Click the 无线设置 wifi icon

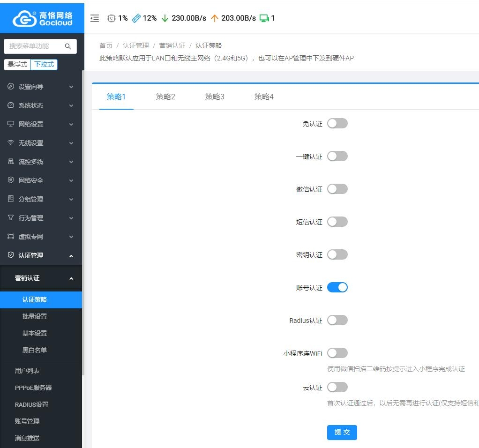(x=11, y=142)
